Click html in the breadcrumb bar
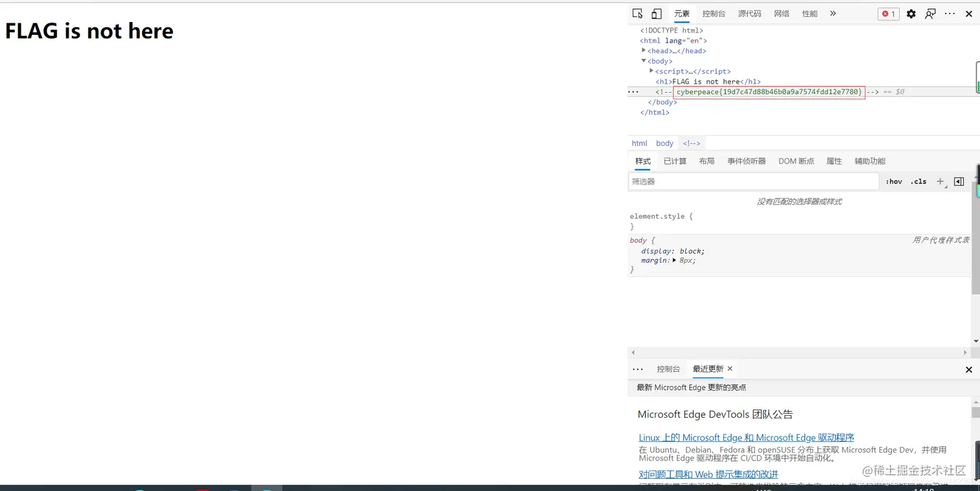 click(639, 143)
